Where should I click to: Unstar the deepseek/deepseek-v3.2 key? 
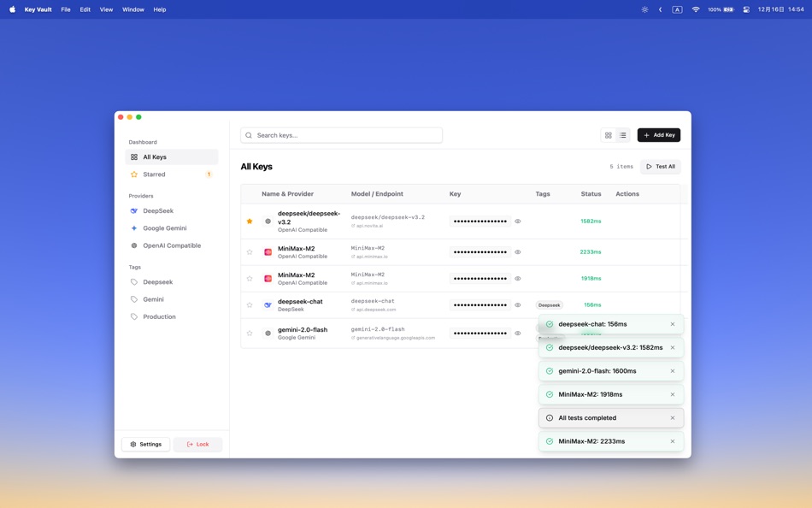click(x=250, y=222)
